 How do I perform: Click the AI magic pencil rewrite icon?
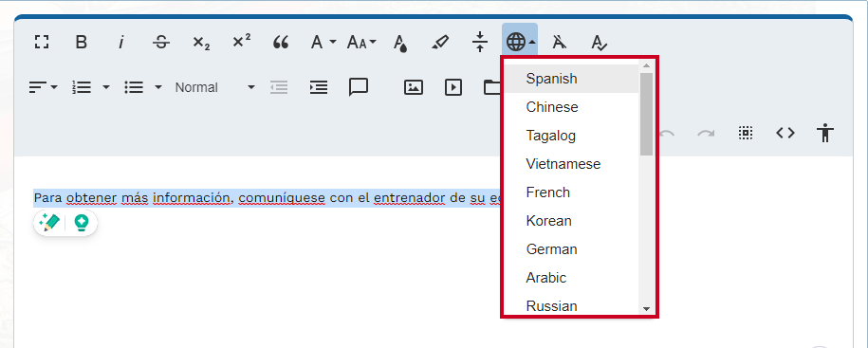click(48, 223)
